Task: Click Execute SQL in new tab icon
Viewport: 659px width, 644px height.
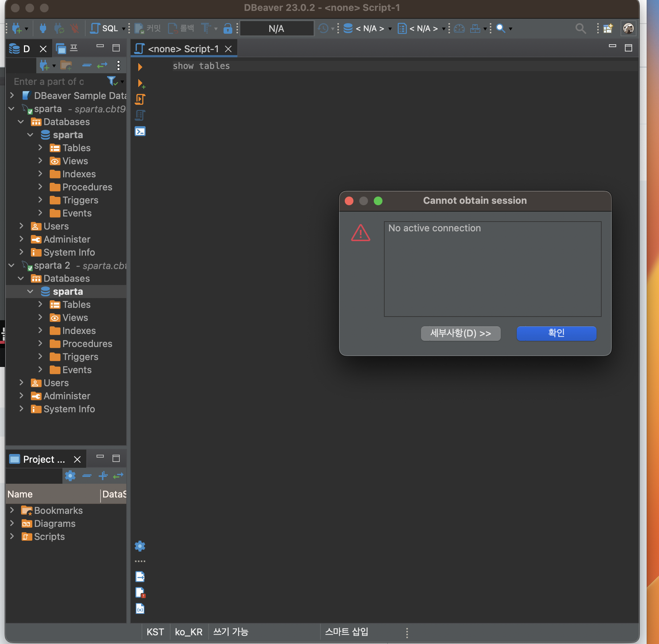Action: click(x=141, y=83)
